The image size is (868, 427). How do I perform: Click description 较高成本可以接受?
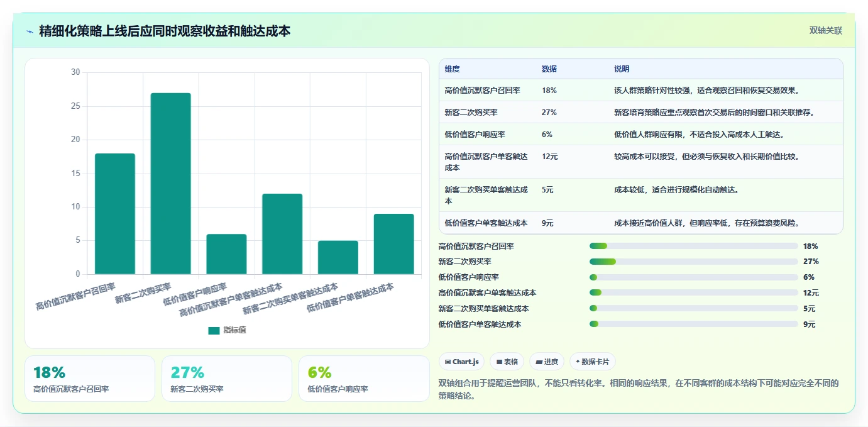[707, 156]
